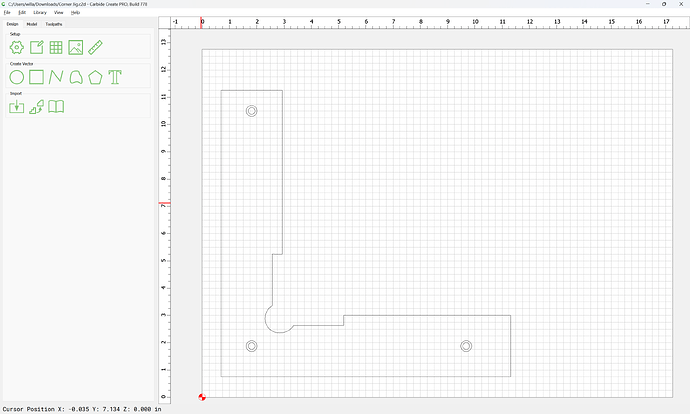Select the Curve shape tool
Image resolution: width=690 pixels, height=414 pixels.
[x=76, y=77]
